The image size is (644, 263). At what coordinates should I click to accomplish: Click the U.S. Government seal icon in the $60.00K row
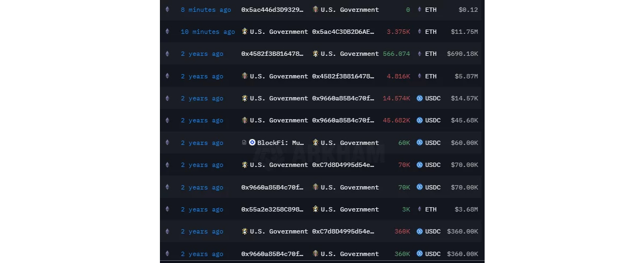click(x=316, y=143)
